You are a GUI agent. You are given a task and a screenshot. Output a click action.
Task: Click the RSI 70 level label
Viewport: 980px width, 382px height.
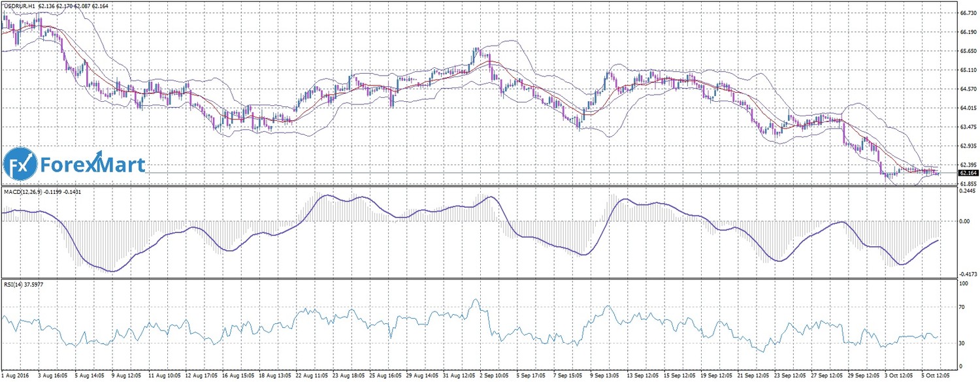(962, 306)
